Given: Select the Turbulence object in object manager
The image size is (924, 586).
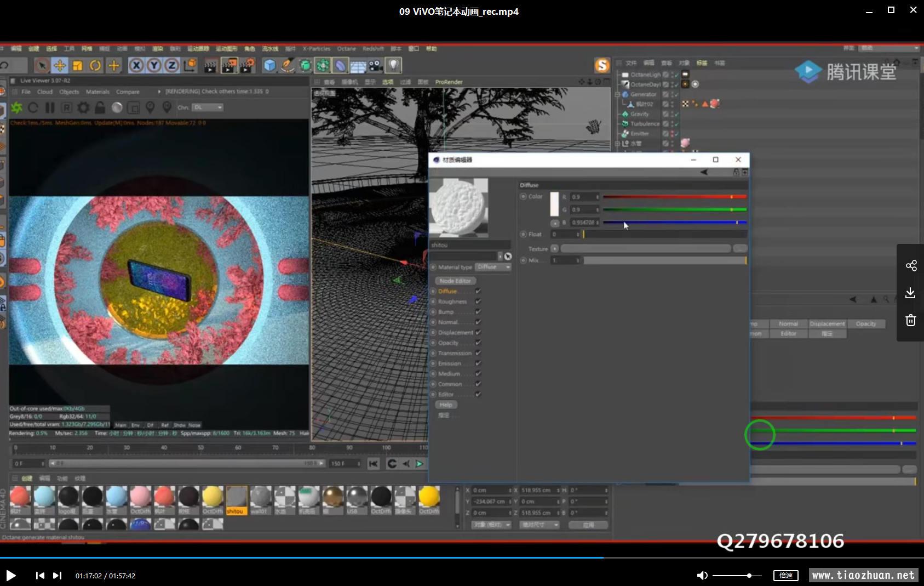Looking at the screenshot, I should click(x=645, y=124).
